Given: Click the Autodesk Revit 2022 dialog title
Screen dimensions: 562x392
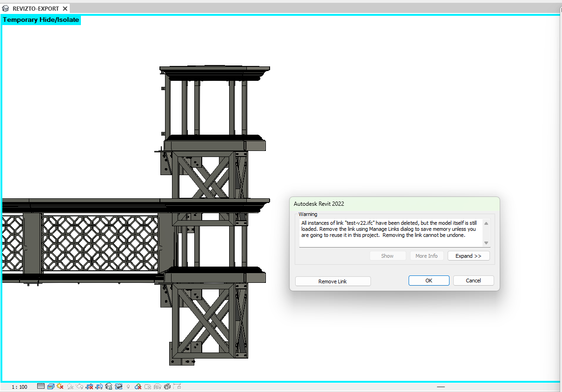Looking at the screenshot, I should (319, 204).
